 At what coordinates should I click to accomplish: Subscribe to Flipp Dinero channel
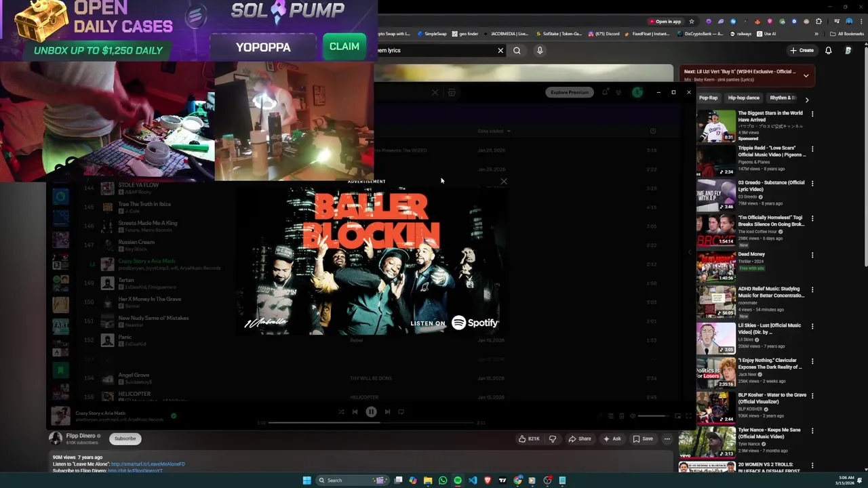(125, 439)
